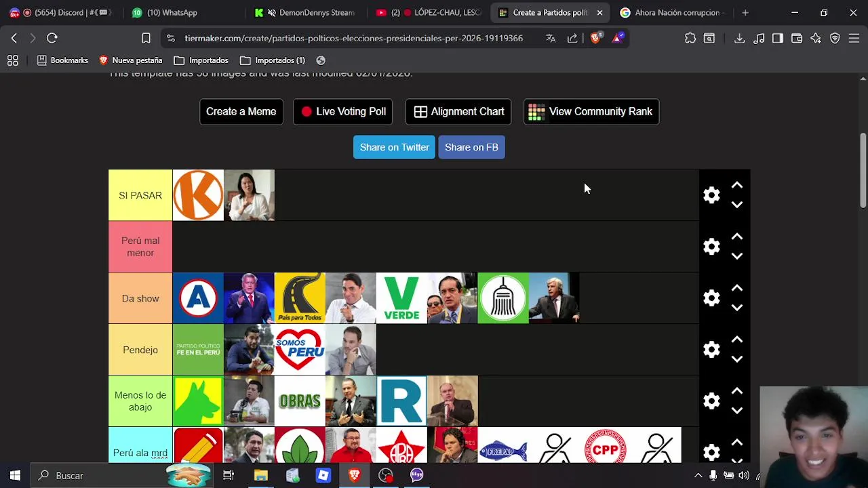Open the downloads arrow icon

[x=740, y=38]
